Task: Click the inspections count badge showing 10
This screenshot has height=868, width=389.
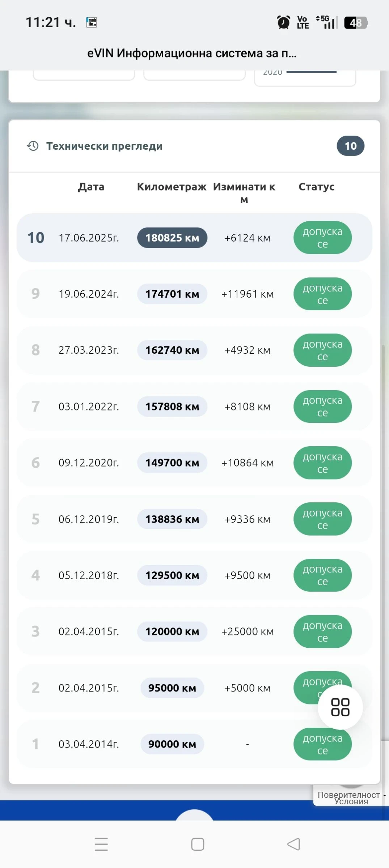Action: click(x=350, y=146)
